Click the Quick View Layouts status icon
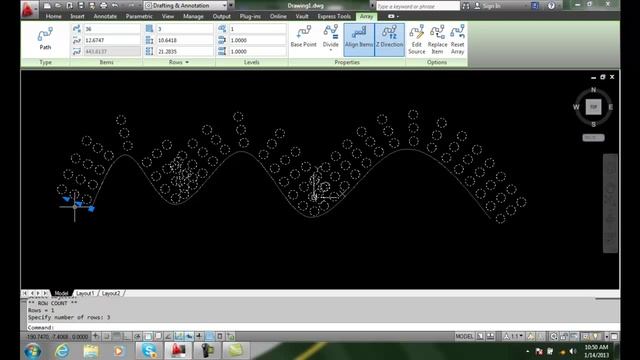Viewport: 640px width, 360px height. tap(480, 336)
